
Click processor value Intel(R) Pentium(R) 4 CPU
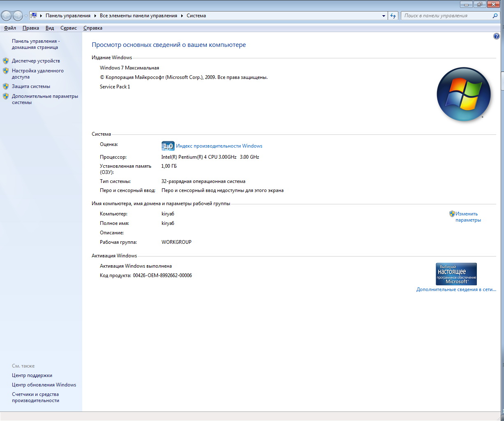coord(210,157)
